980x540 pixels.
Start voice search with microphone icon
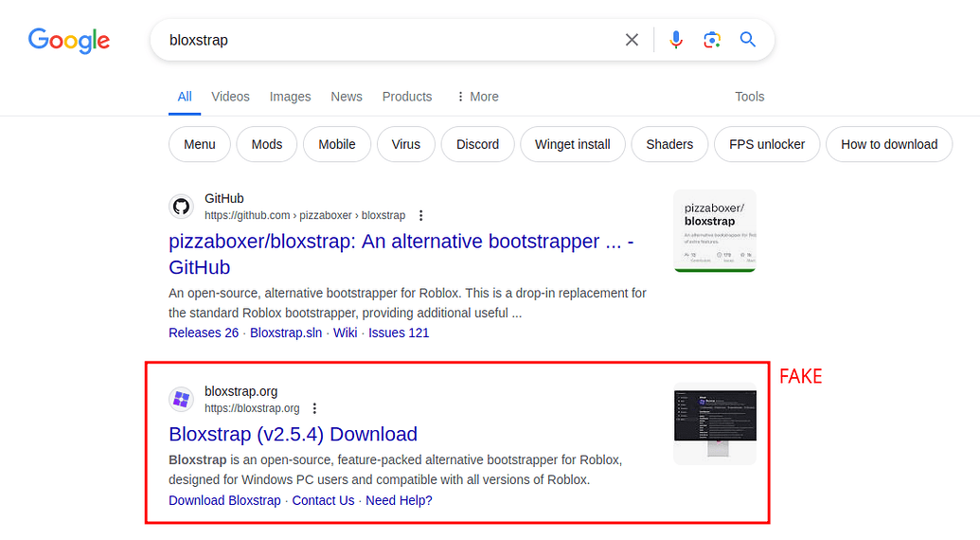[676, 40]
